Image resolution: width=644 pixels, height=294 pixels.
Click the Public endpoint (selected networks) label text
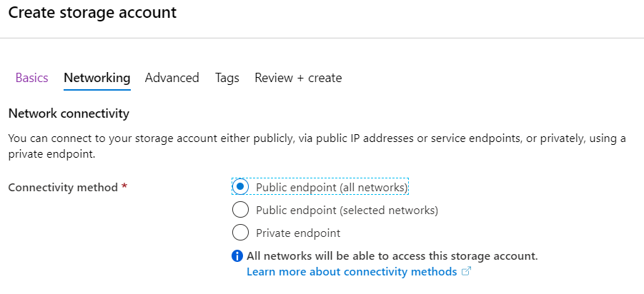tap(347, 211)
